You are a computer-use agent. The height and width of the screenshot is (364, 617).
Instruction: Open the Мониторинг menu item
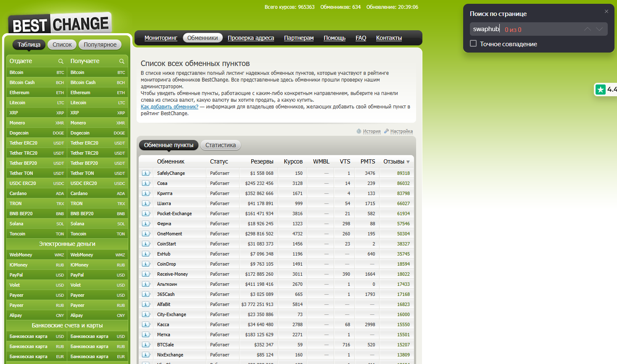161,38
